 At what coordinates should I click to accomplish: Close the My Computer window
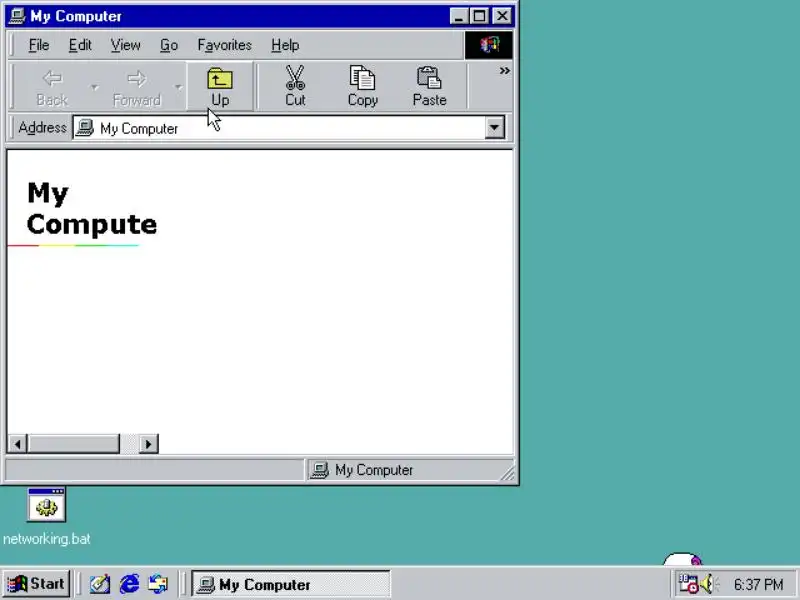(x=503, y=16)
